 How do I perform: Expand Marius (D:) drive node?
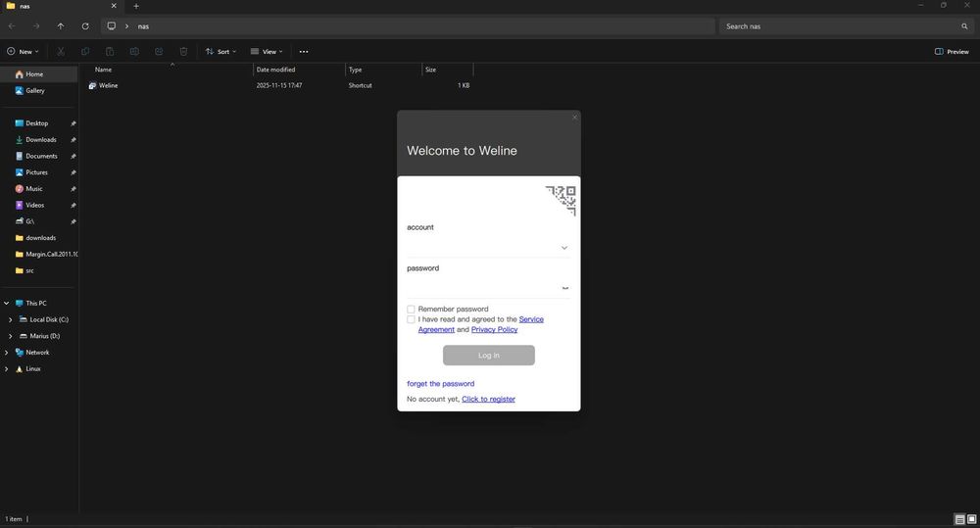(10, 336)
